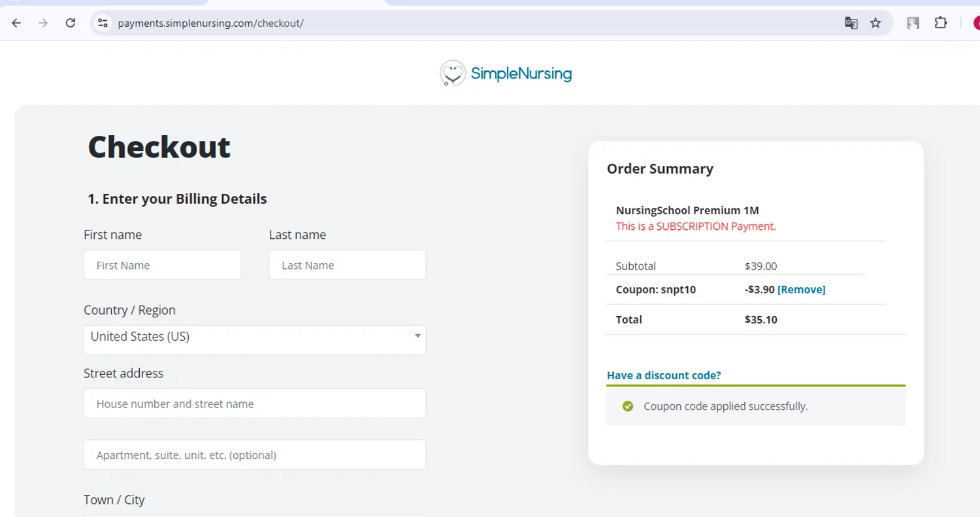
Task: Click the First Name input field
Action: tap(162, 265)
